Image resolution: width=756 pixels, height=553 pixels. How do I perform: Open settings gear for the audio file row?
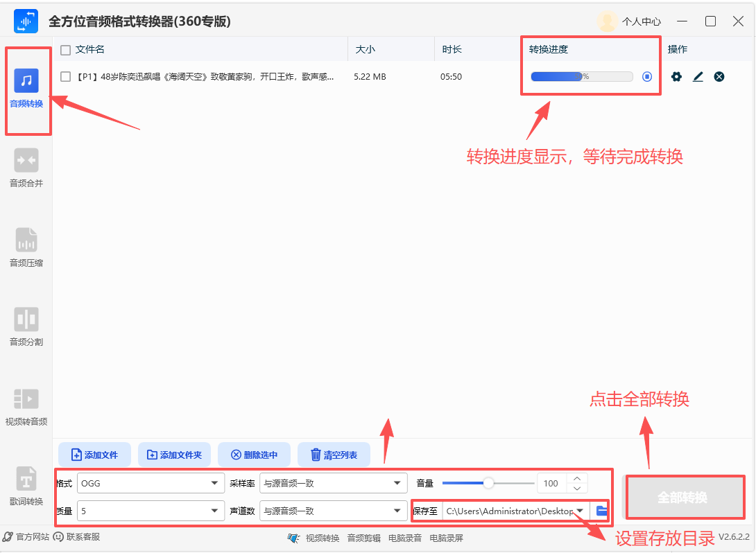(676, 77)
